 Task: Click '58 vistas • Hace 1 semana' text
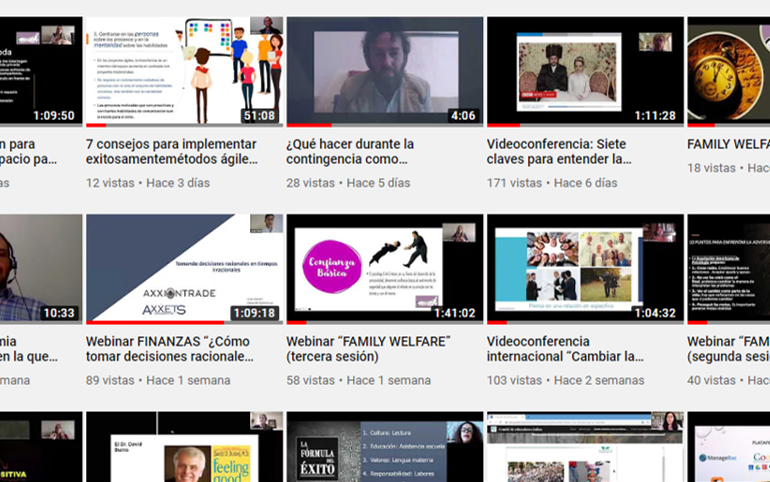[x=358, y=380]
